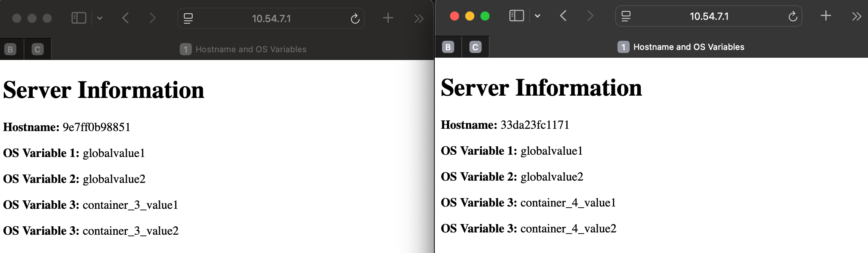
Task: Show toolbar overflow items in left window
Action: (x=419, y=19)
